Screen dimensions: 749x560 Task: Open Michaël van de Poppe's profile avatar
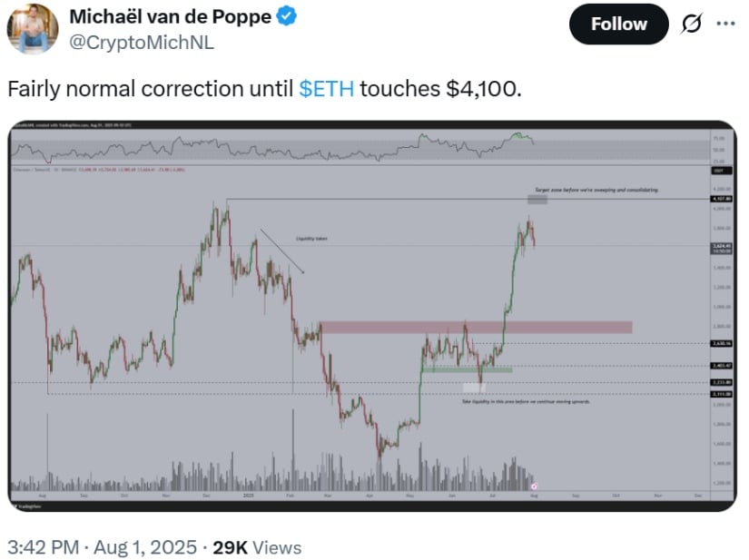33,29
